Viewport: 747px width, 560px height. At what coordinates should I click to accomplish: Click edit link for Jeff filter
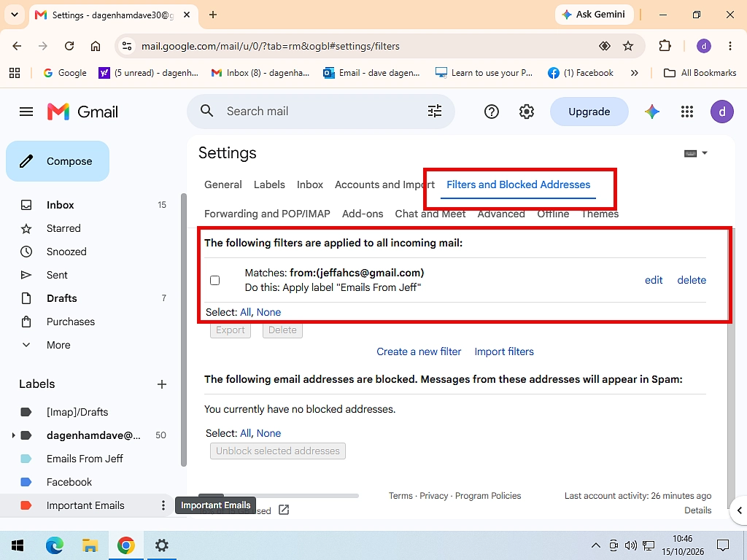(654, 280)
